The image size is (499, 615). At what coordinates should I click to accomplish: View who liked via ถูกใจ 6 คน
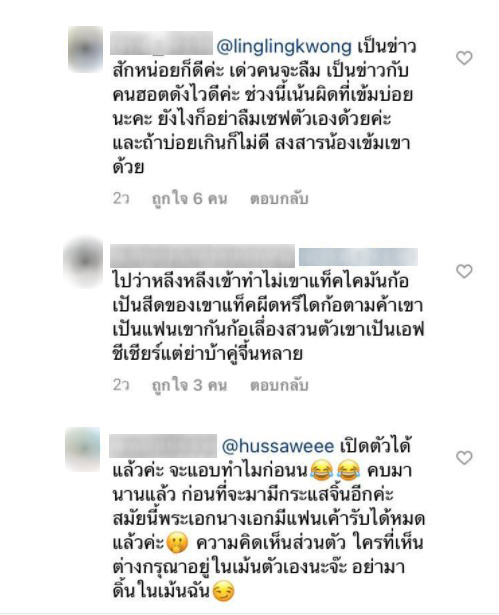(189, 199)
